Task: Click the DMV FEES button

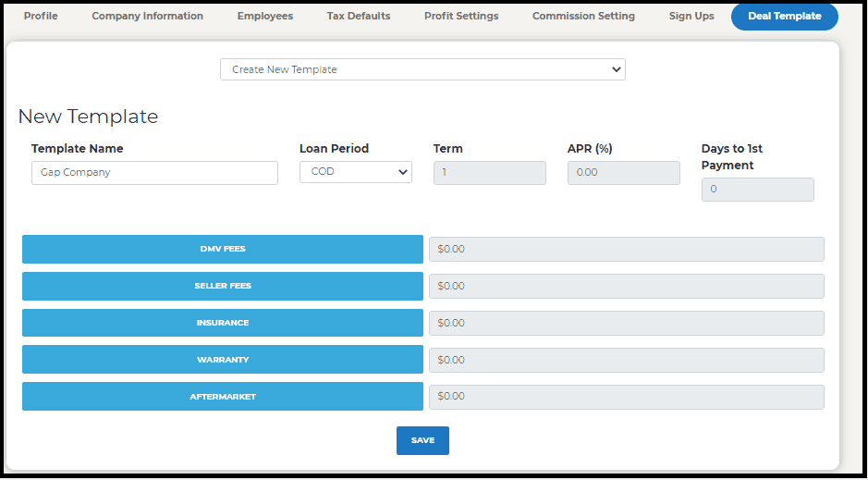Action: (223, 249)
